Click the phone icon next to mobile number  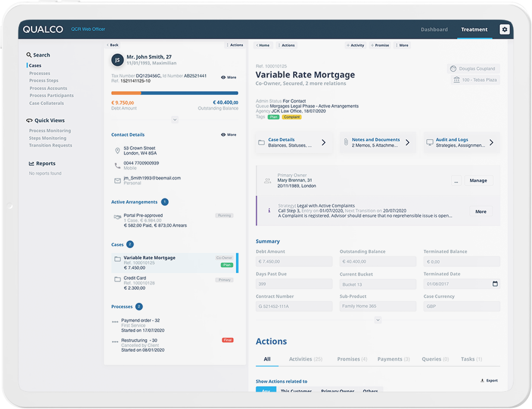pos(117,166)
